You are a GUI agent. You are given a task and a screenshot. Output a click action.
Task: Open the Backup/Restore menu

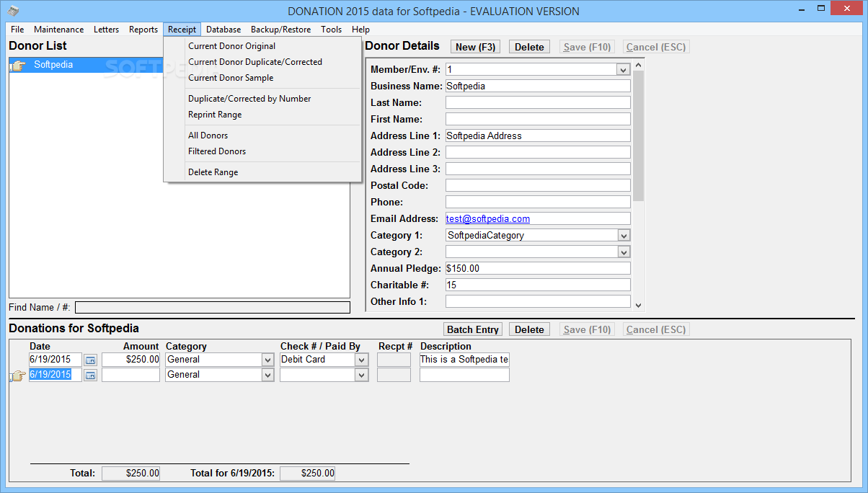coord(281,30)
